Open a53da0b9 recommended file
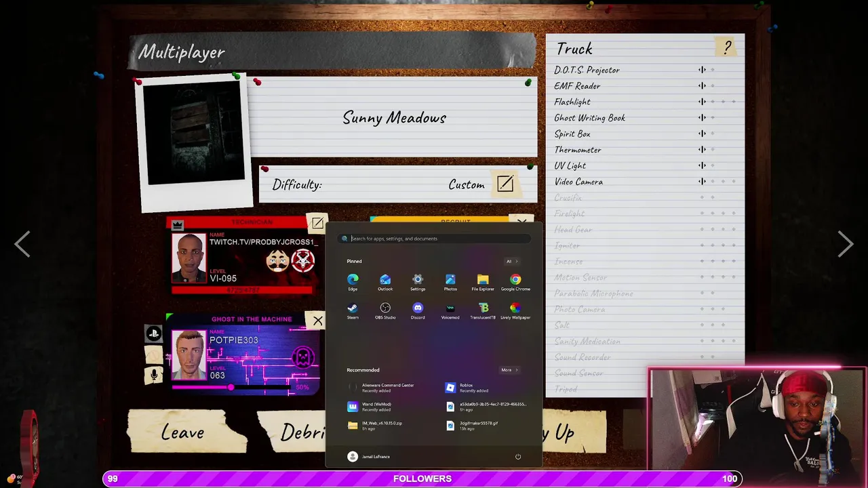Screen dimensions: 868x488 (486, 407)
